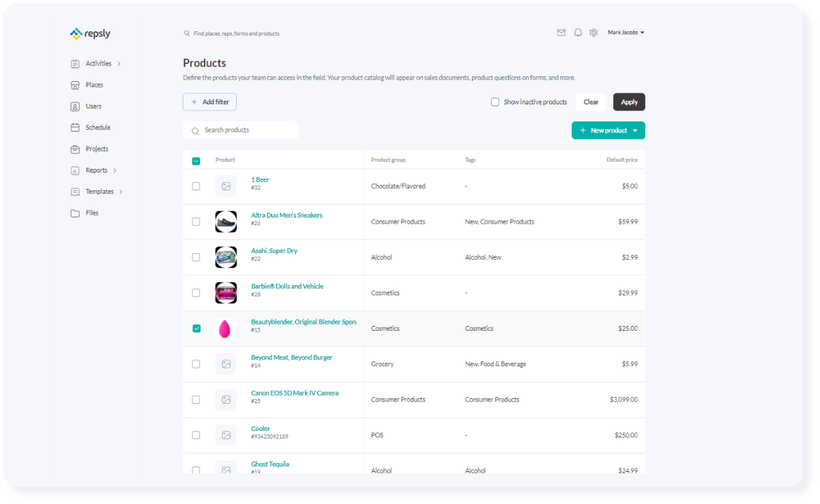This screenshot has width=820, height=504.
Task: Click the Projects sidebar icon
Action: (x=75, y=149)
